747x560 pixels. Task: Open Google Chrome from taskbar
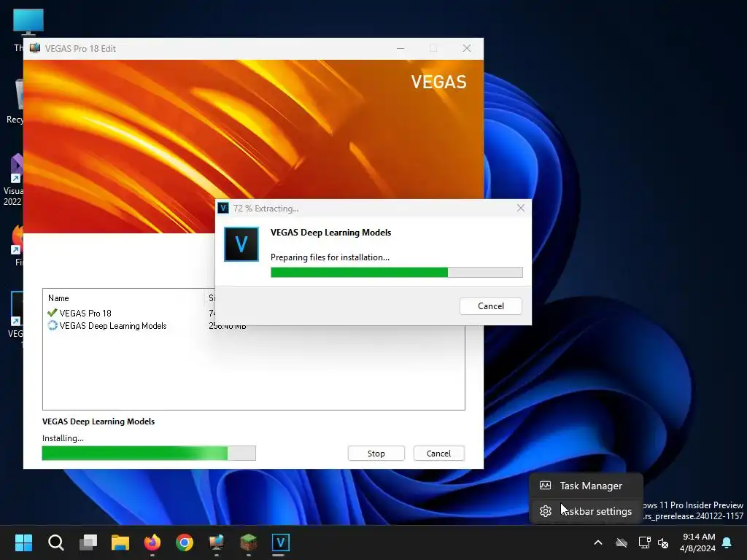(185, 542)
